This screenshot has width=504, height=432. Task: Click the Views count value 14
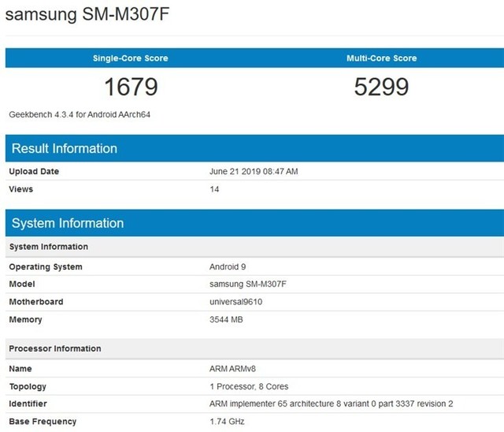coord(214,190)
